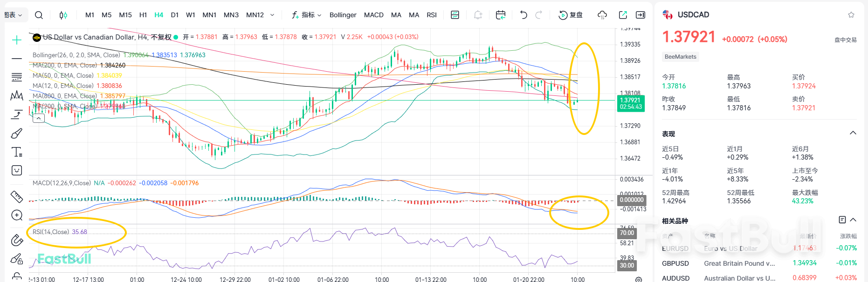Select the brush drawing tool

click(x=17, y=134)
